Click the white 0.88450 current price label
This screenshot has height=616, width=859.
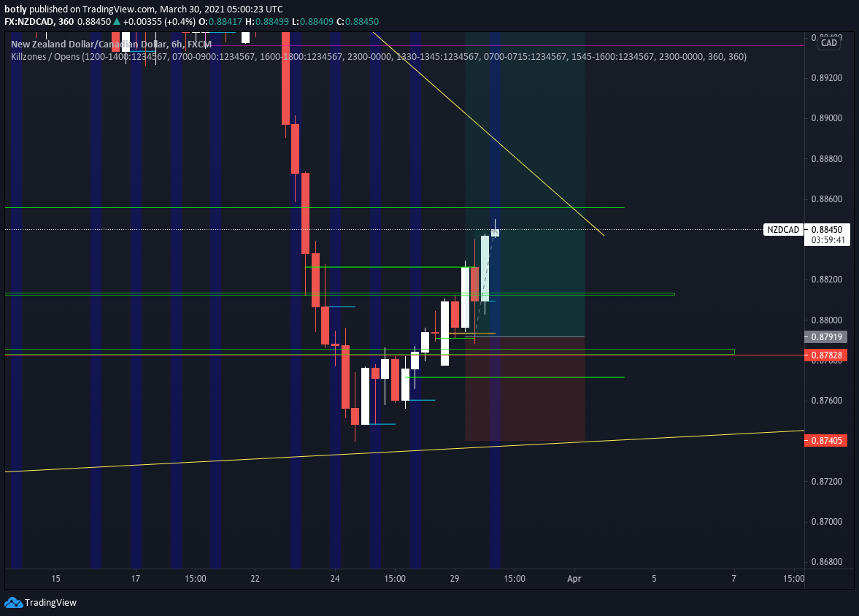(827, 230)
